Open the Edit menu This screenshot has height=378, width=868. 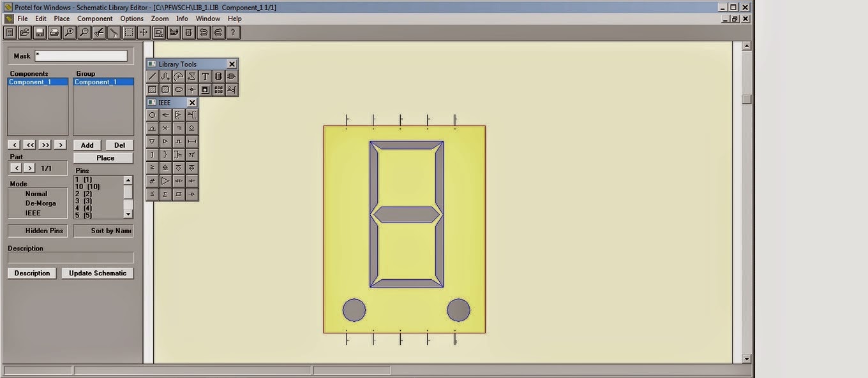pyautogui.click(x=41, y=18)
